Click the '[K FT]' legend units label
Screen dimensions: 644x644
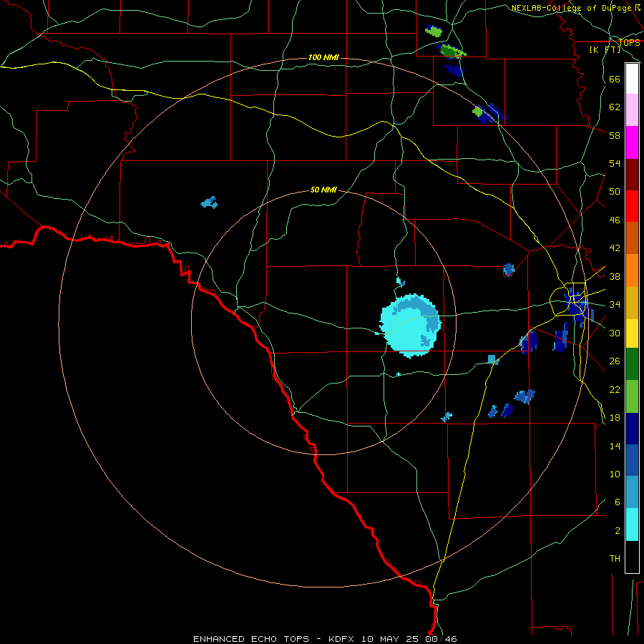[605, 49]
